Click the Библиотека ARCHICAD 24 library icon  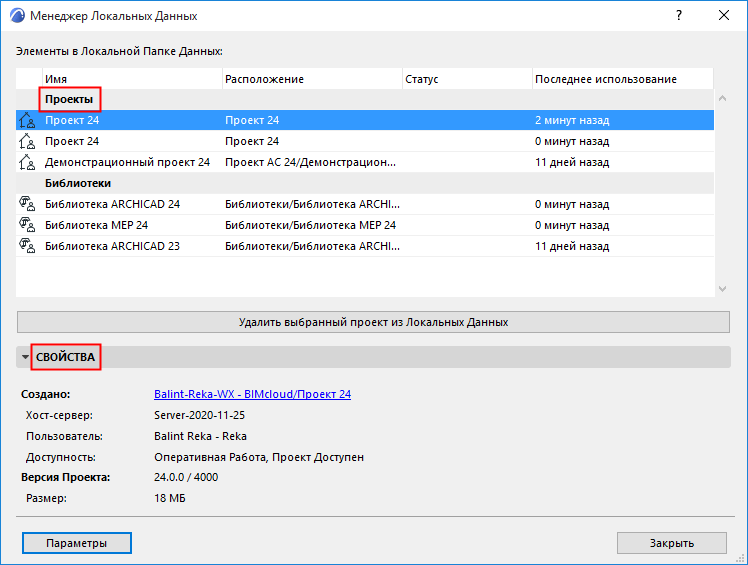tap(27, 204)
